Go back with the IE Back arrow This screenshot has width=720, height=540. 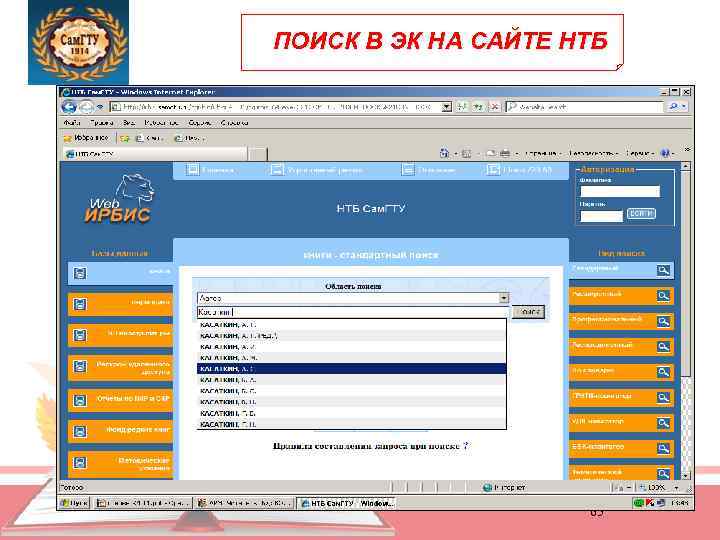pos(69,107)
